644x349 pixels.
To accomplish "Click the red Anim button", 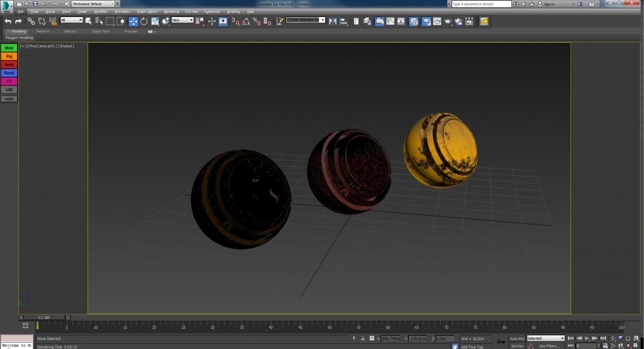I will tap(9, 65).
